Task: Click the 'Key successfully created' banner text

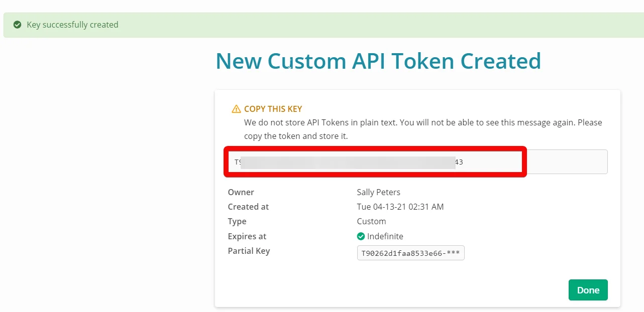Action: point(72,25)
